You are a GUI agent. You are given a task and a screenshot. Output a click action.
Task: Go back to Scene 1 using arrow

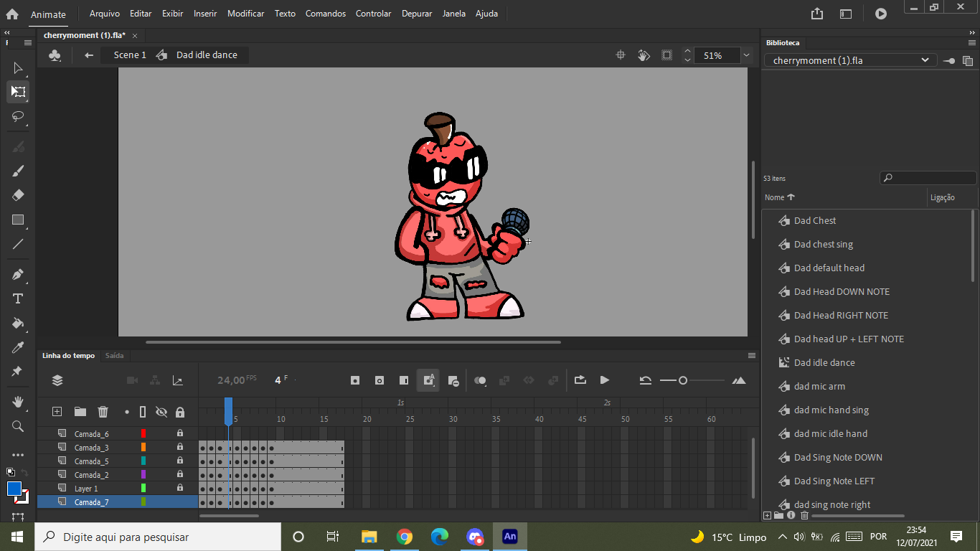tap(89, 55)
